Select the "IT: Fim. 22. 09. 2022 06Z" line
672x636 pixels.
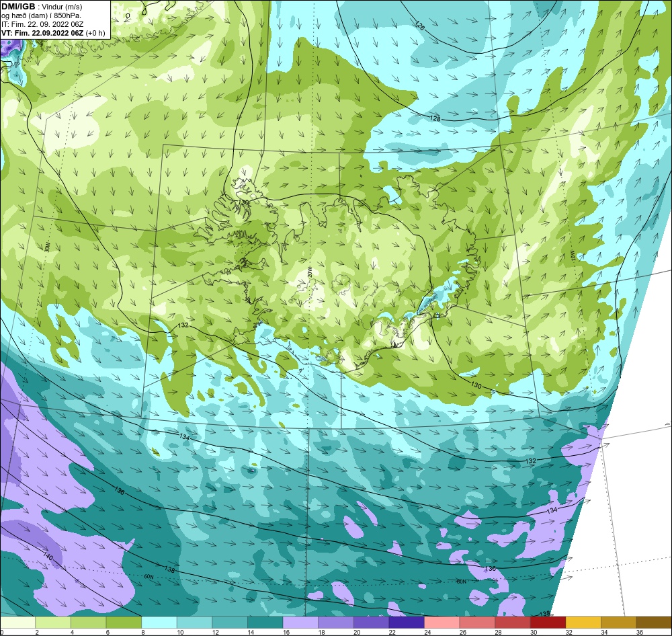pos(42,24)
